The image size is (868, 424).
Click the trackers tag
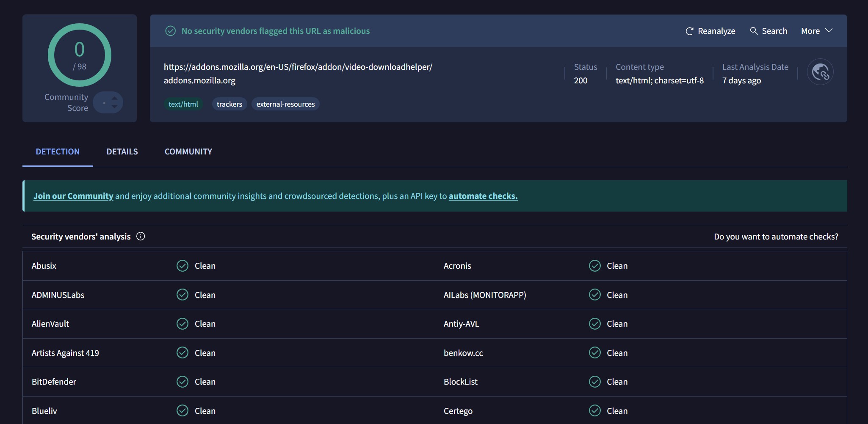click(229, 104)
